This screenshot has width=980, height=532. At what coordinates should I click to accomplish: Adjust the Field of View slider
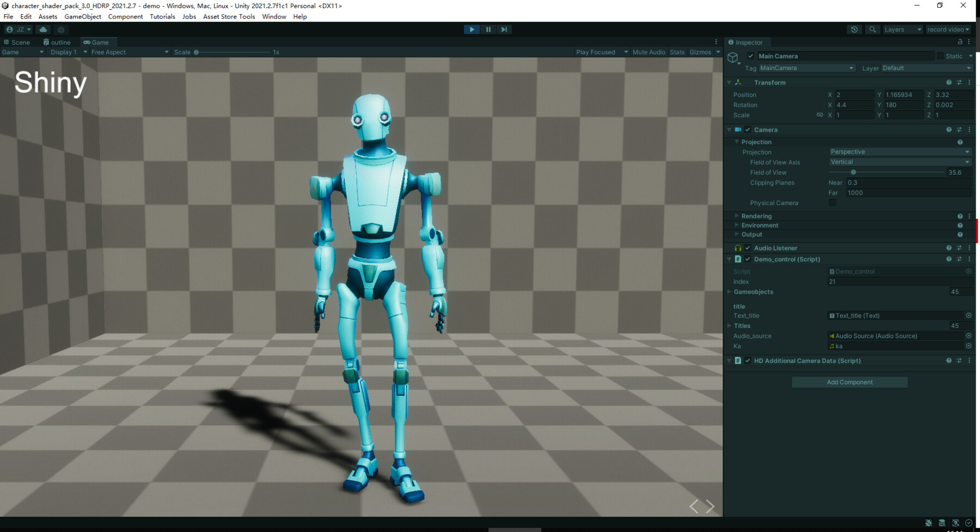coord(853,172)
